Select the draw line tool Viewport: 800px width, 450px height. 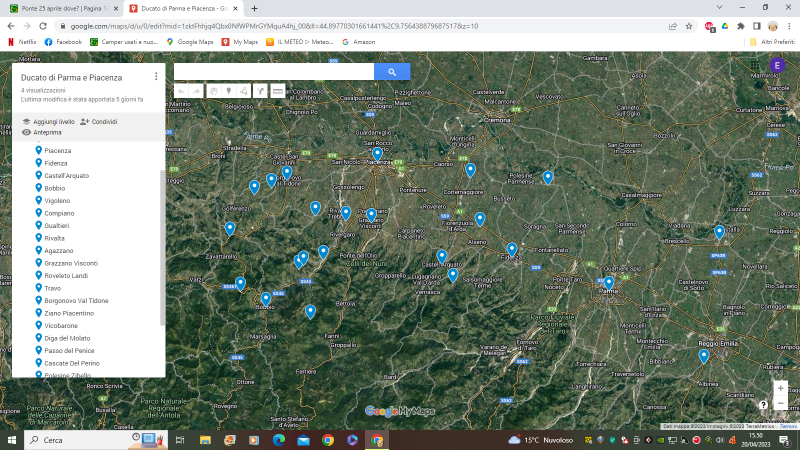(x=244, y=91)
